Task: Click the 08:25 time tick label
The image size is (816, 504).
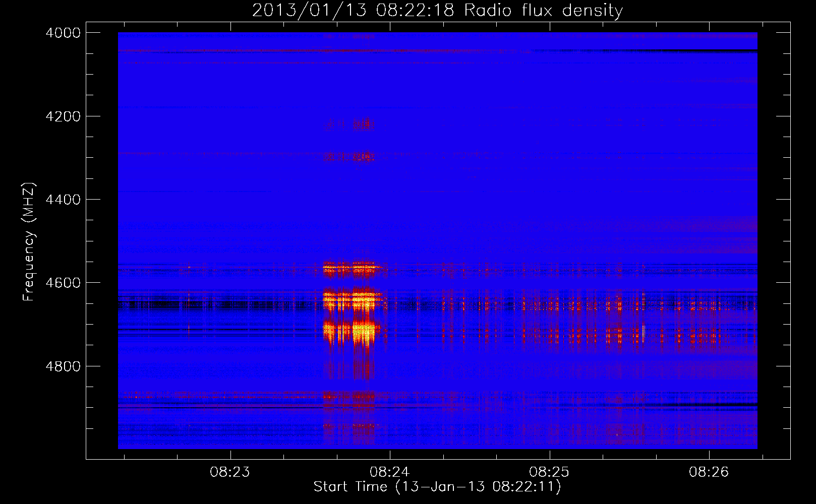Action: (x=549, y=472)
